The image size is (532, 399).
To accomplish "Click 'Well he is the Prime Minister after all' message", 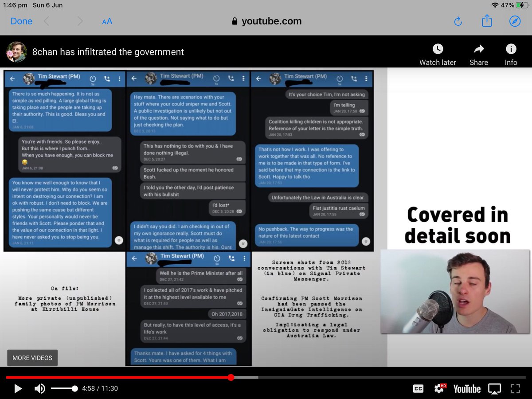I will pos(201,276).
